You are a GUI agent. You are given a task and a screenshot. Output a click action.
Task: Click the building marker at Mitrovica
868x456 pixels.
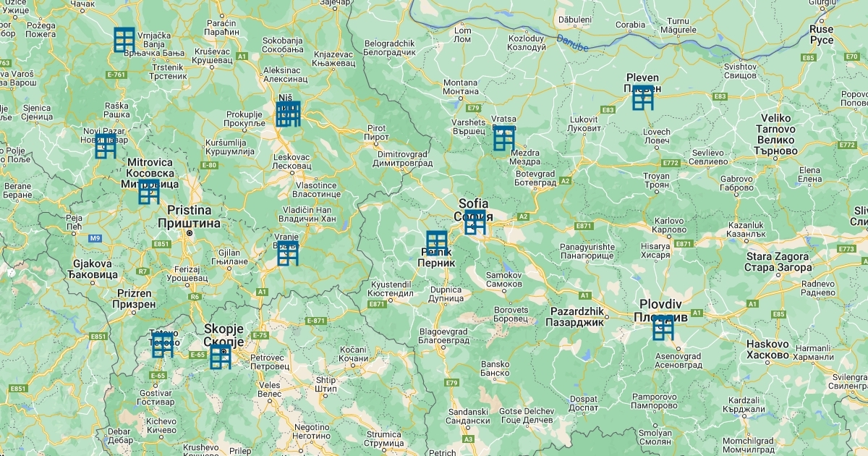[x=149, y=192]
